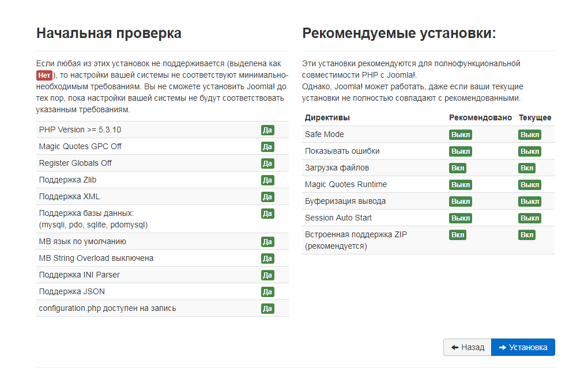Click the Да badge for Поддержка JSON

click(x=267, y=292)
